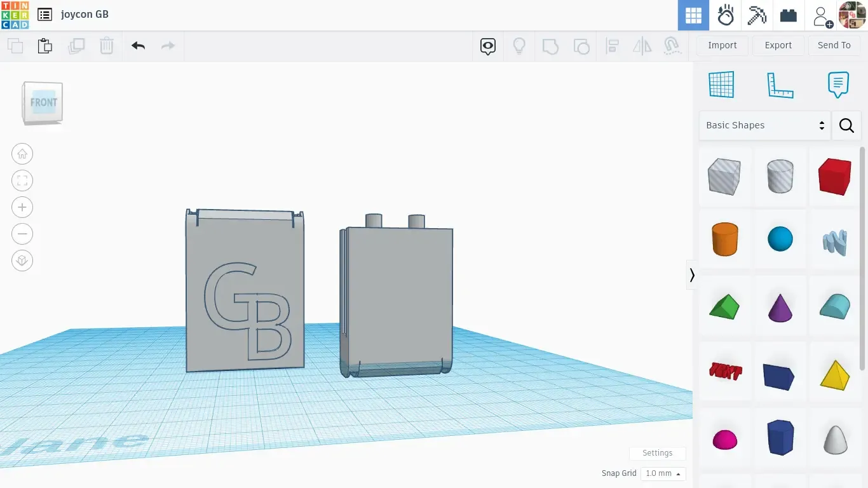Click the joycon GB design title

85,15
